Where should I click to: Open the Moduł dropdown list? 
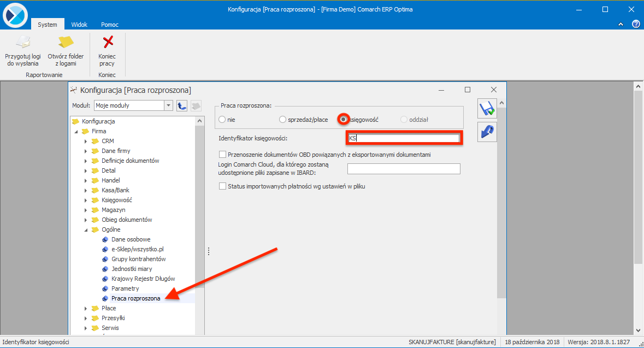click(168, 105)
